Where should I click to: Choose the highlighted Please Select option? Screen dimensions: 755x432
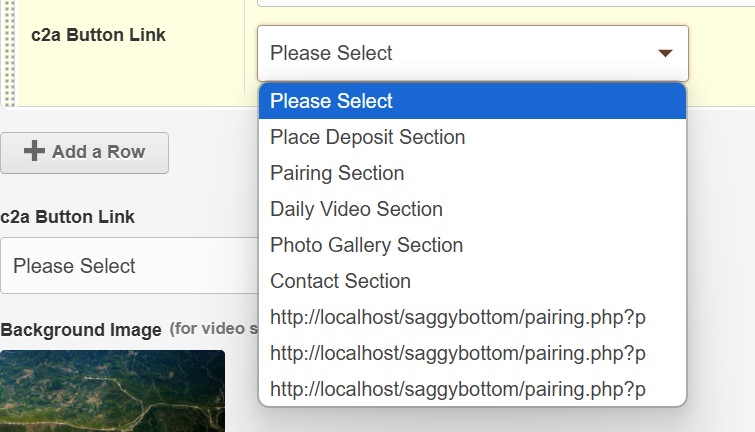[x=472, y=101]
